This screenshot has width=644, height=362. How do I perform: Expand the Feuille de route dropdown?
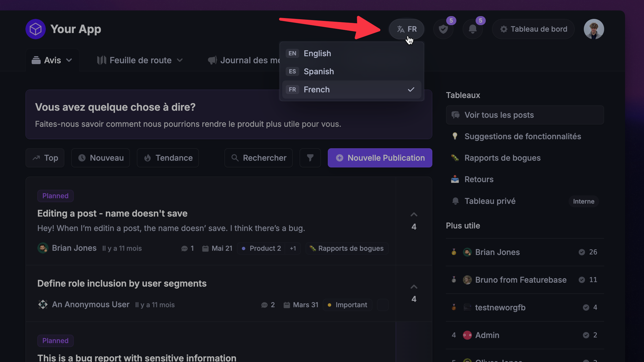pyautogui.click(x=140, y=60)
